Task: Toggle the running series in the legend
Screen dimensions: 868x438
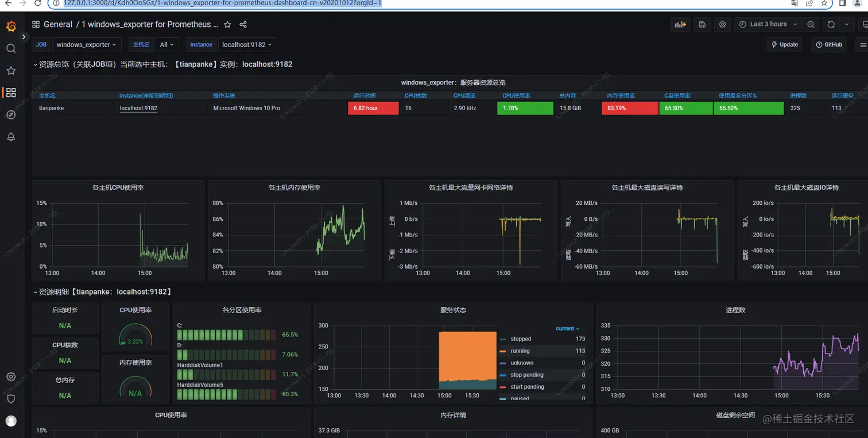Action: point(520,351)
